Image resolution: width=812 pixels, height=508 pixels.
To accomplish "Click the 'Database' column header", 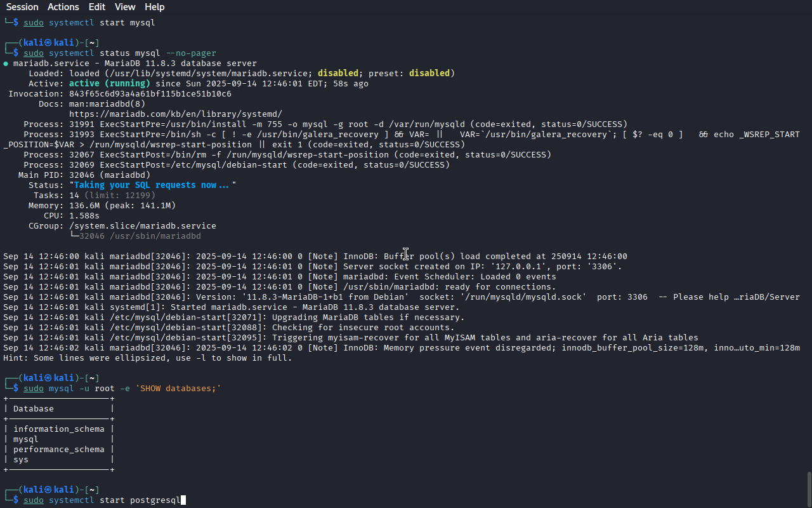I will click(x=34, y=408).
